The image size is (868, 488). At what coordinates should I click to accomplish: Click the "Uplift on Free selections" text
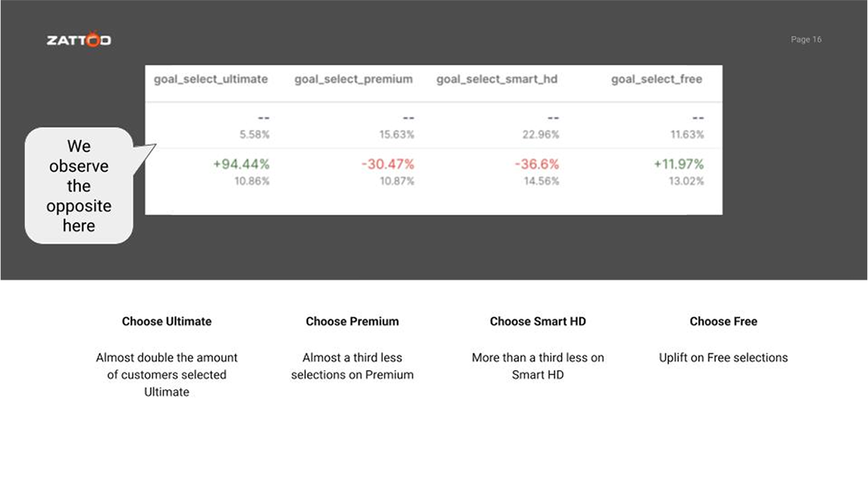point(723,358)
